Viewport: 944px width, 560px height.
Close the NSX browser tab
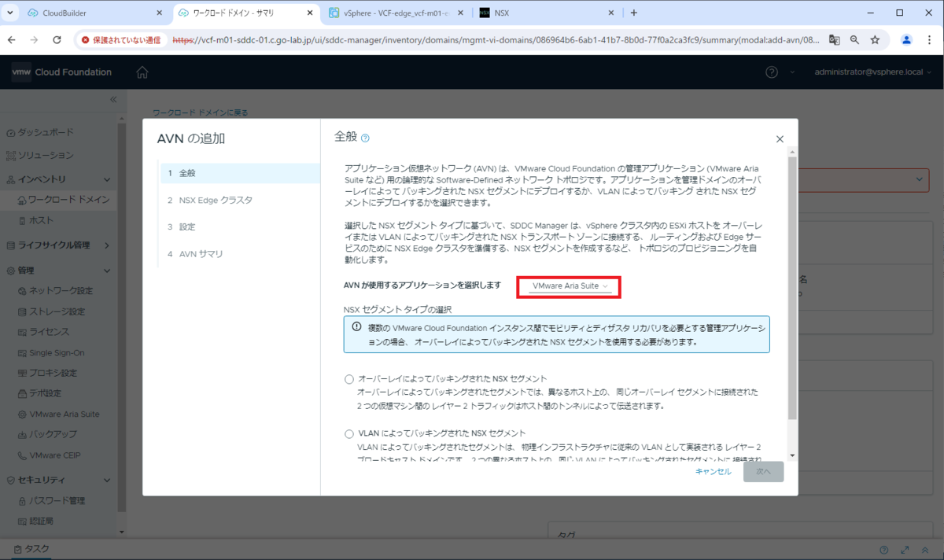pos(610,13)
